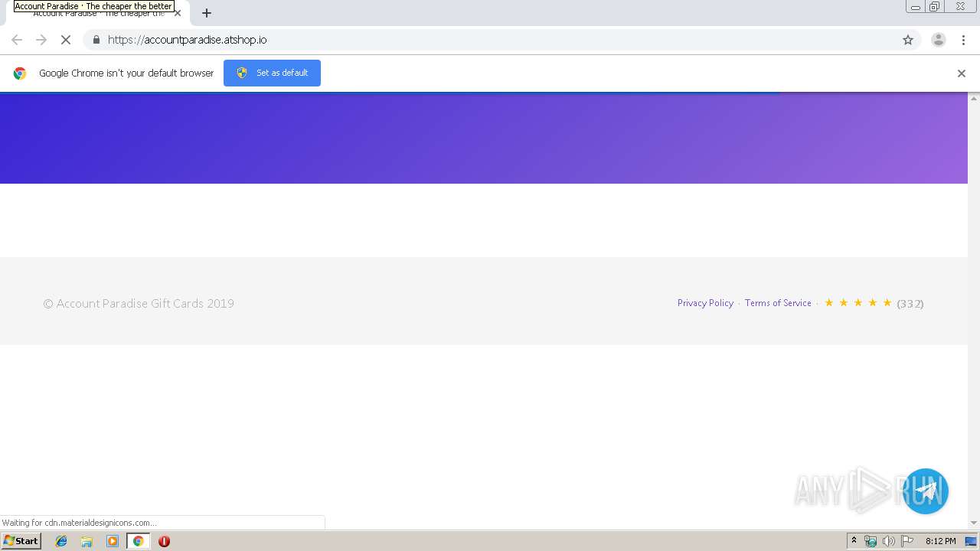Dismiss the default browser notification bar

click(x=962, y=73)
